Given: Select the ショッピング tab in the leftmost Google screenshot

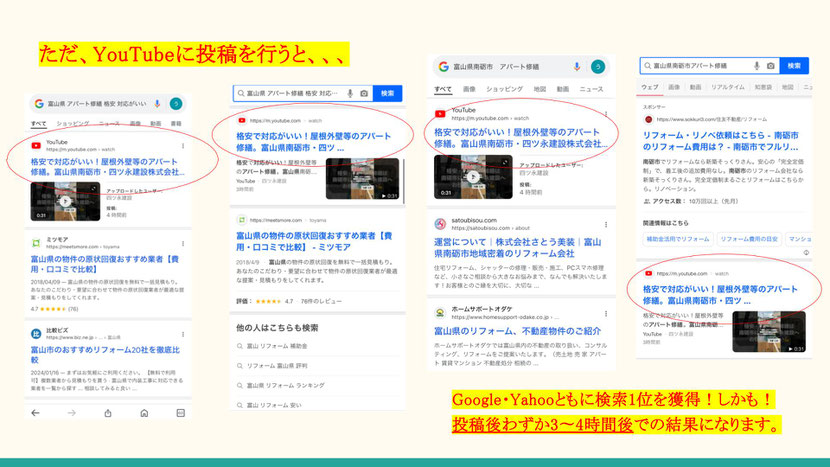Looking at the screenshot, I should (x=73, y=123).
